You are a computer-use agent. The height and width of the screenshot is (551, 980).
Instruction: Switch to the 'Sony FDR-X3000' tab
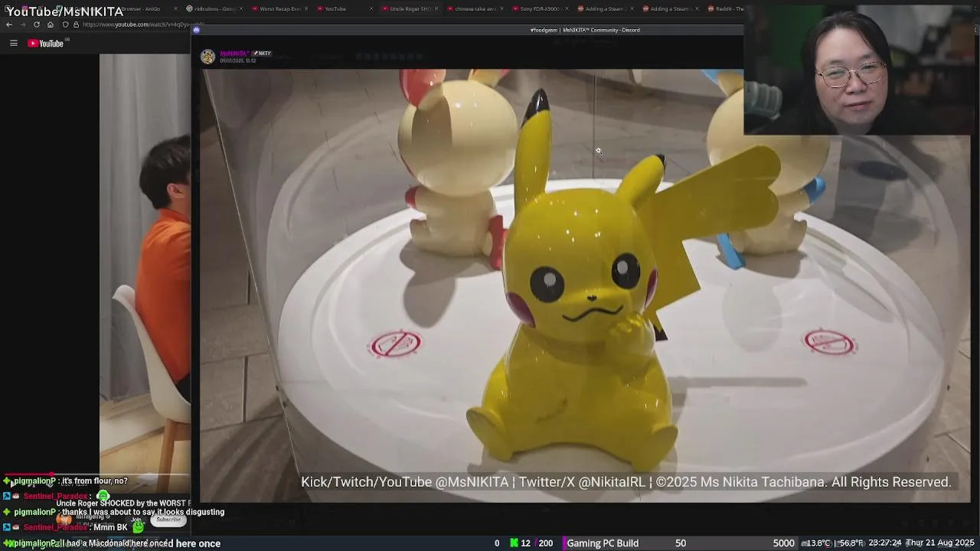pos(540,8)
